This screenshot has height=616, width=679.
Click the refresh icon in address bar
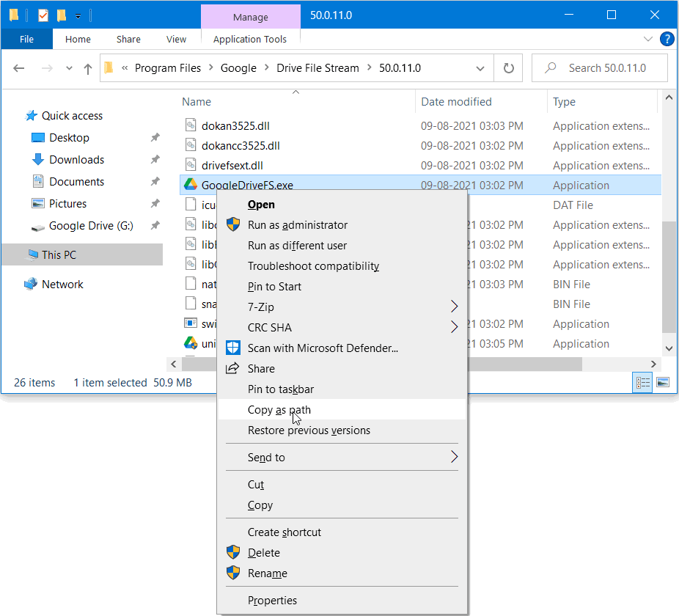[x=508, y=67]
